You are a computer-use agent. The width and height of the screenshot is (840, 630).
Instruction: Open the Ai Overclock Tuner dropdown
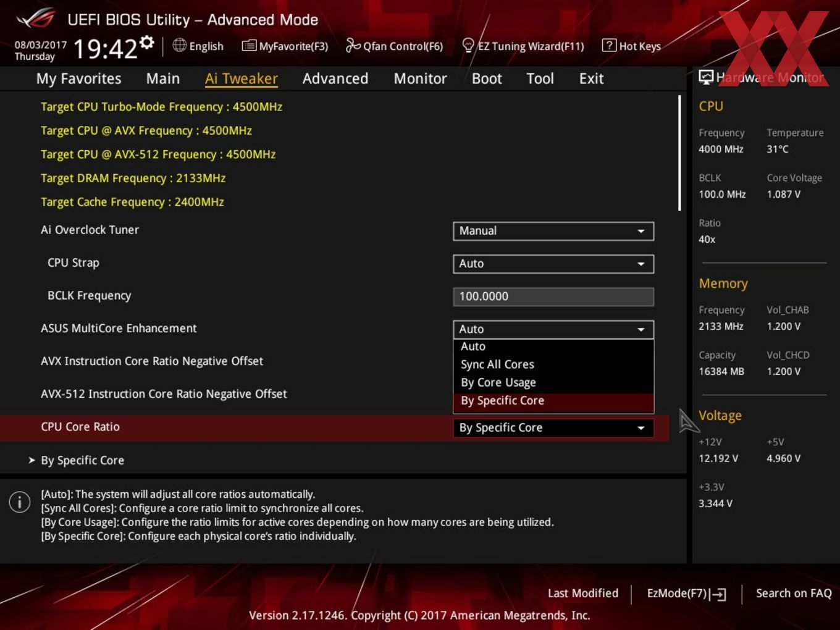[553, 231]
